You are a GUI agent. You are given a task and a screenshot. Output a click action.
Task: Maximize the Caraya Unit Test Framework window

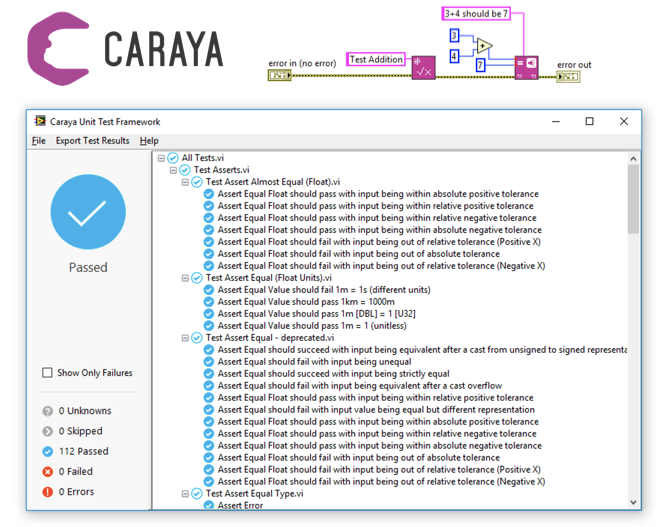(590, 121)
